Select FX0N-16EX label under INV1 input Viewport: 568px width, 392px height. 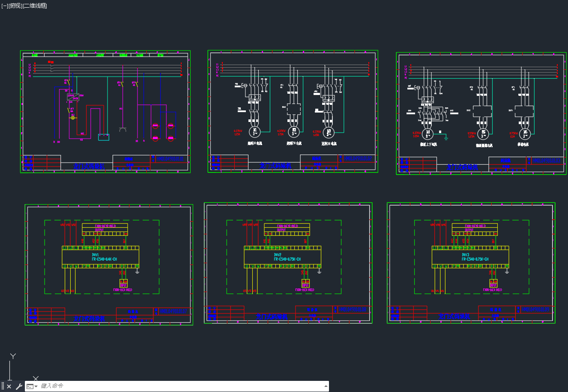123,290
